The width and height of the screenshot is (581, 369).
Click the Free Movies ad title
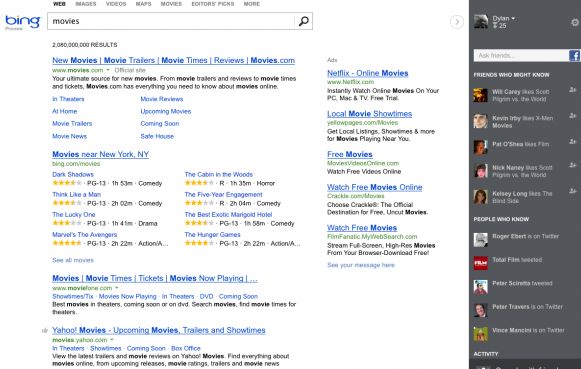pos(350,154)
